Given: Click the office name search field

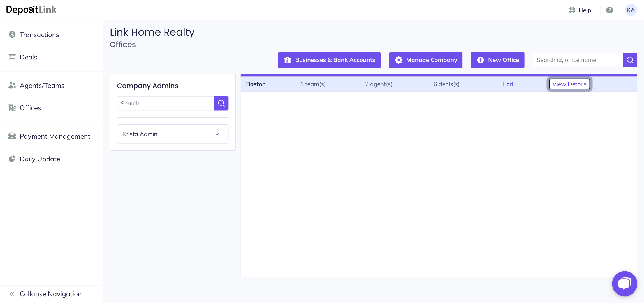Looking at the screenshot, I should point(577,60).
